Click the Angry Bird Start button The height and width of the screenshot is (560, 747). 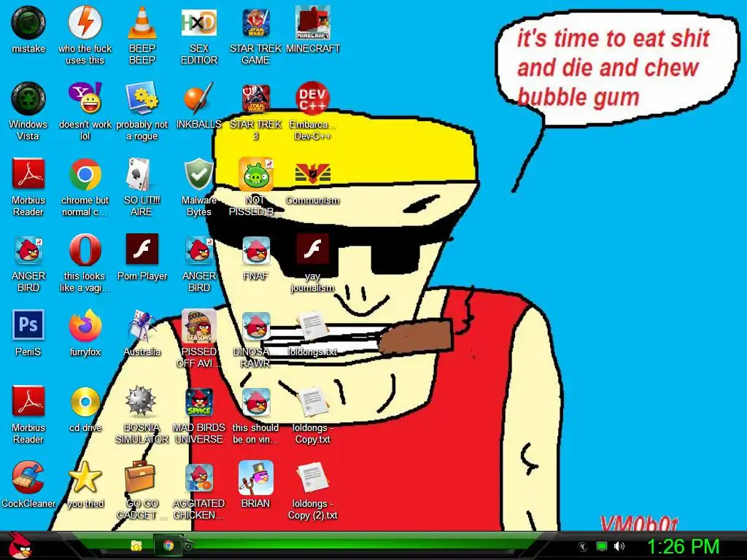[x=20, y=545]
